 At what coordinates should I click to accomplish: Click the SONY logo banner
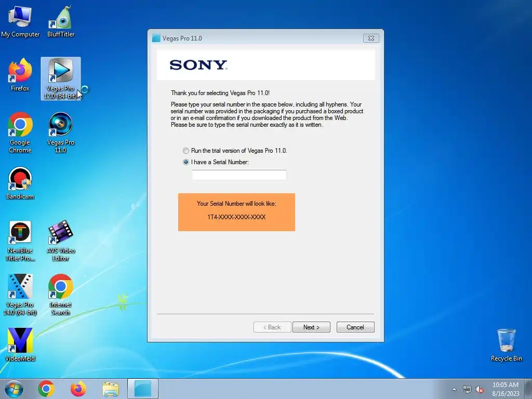pos(266,65)
